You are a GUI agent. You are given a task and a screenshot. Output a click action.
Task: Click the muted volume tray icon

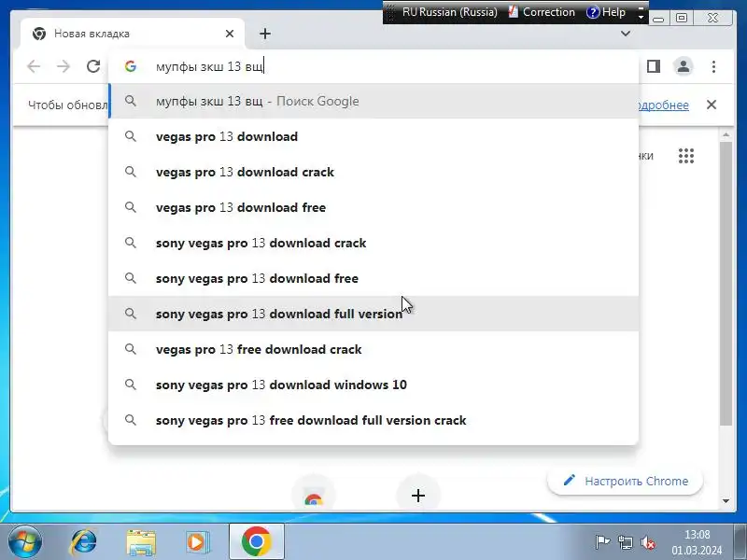pos(648,542)
